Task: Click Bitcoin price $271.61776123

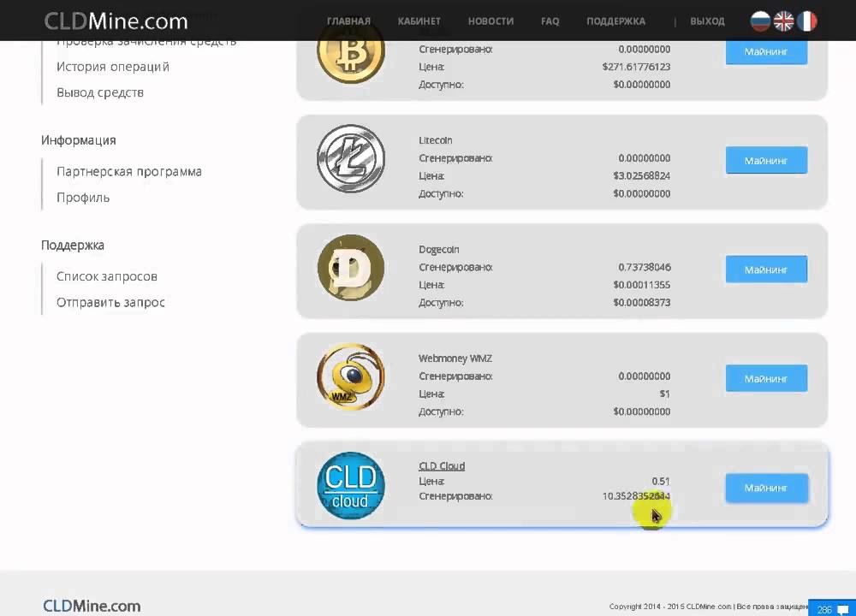Action: pos(636,67)
